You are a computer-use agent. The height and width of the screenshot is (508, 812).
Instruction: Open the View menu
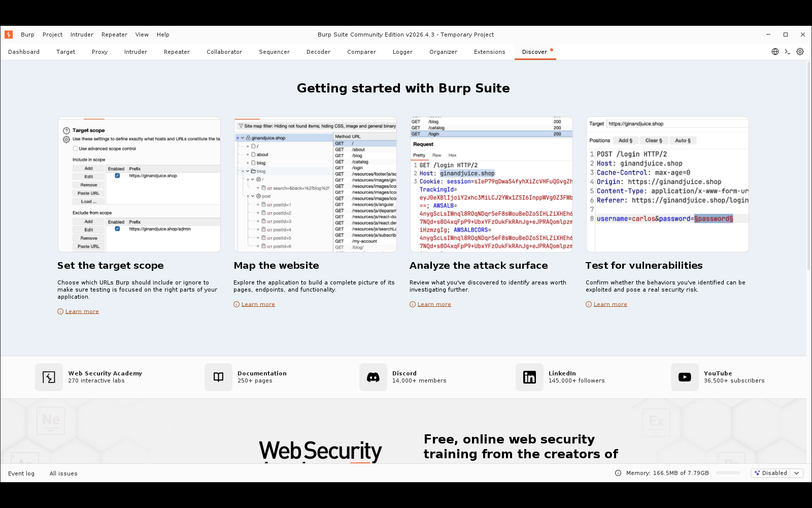pos(142,35)
